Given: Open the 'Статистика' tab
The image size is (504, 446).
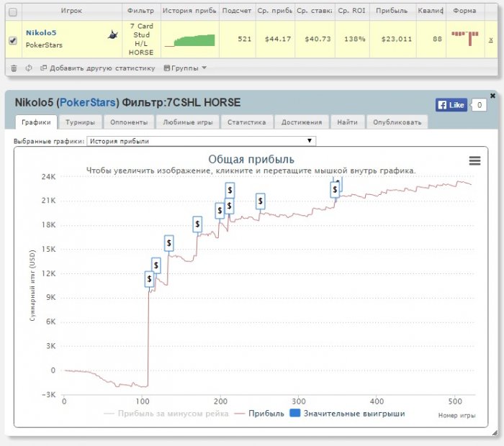Looking at the screenshot, I should 246,122.
